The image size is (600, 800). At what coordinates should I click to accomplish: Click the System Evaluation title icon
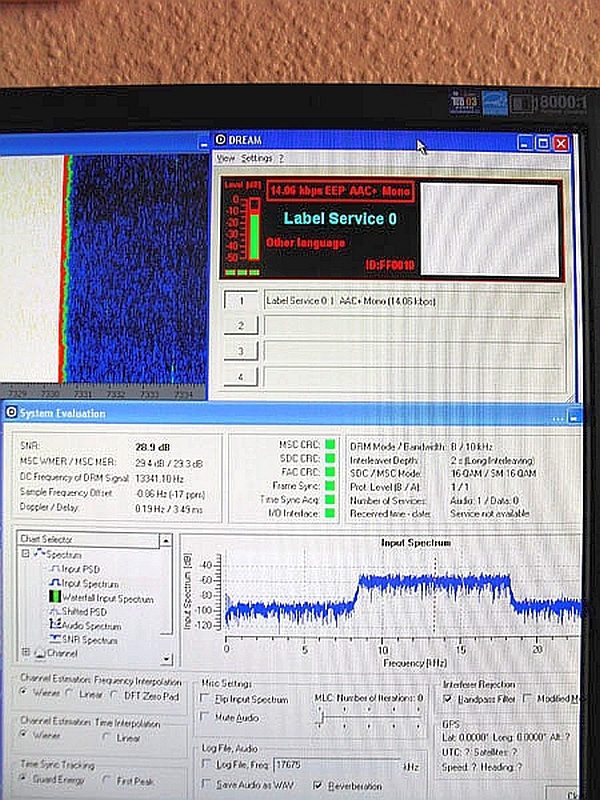[11, 412]
